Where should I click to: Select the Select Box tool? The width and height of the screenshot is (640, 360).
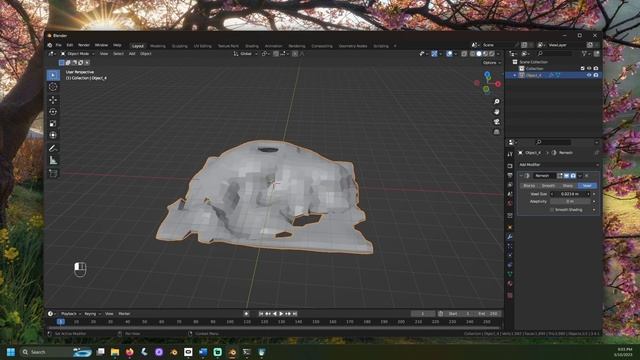[x=53, y=75]
